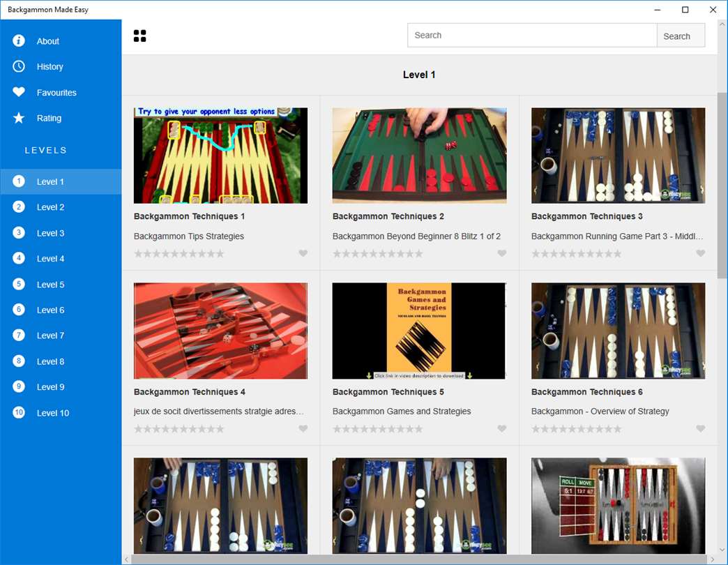Rate Backgammon Techniques 5 using star bar
This screenshot has width=728, height=565.
[377, 429]
